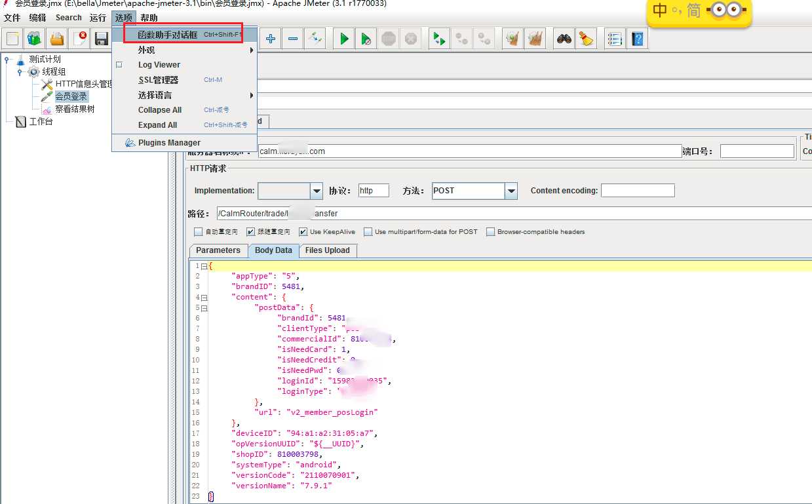Click the 协议 http input field
The width and height of the screenshot is (812, 504).
pyautogui.click(x=374, y=191)
